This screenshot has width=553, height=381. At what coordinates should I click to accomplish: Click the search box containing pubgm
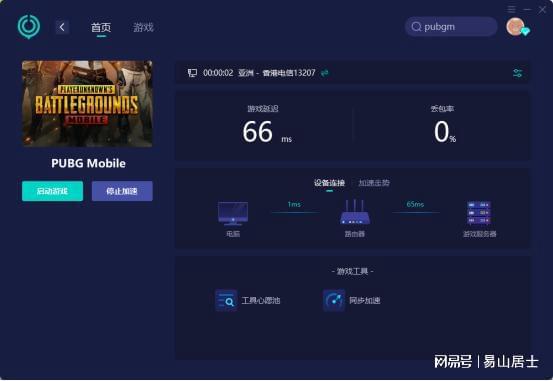pos(451,27)
